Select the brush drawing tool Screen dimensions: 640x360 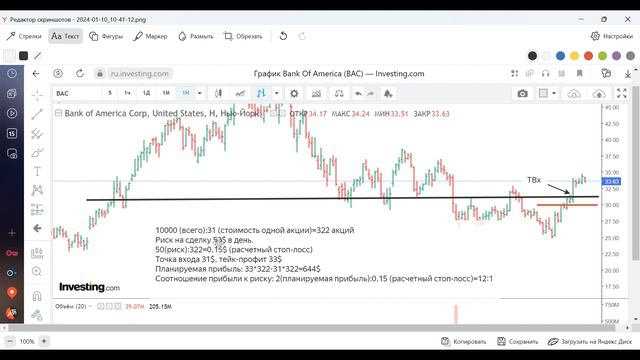click(37, 153)
